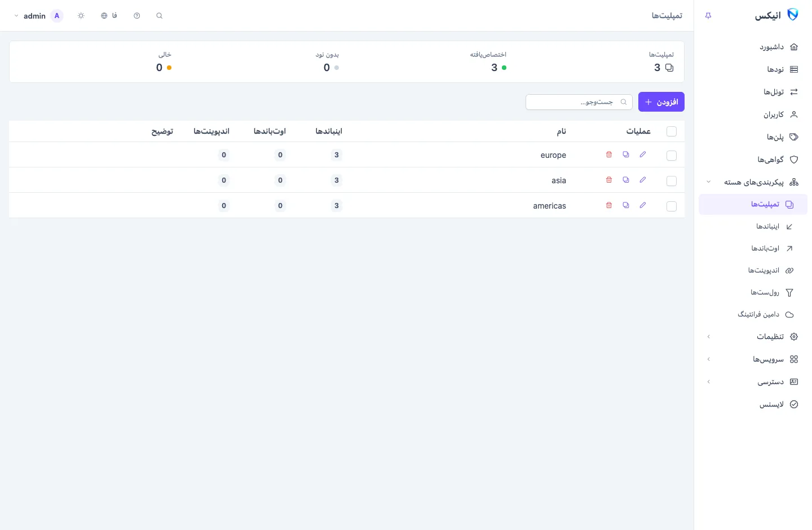Delete the americas template

click(609, 205)
